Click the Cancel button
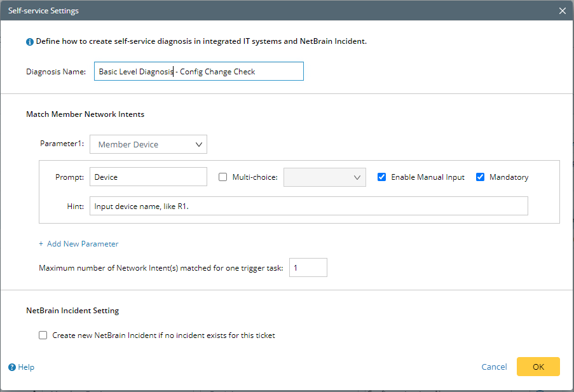Screen dimensions: 574x392 494,367
